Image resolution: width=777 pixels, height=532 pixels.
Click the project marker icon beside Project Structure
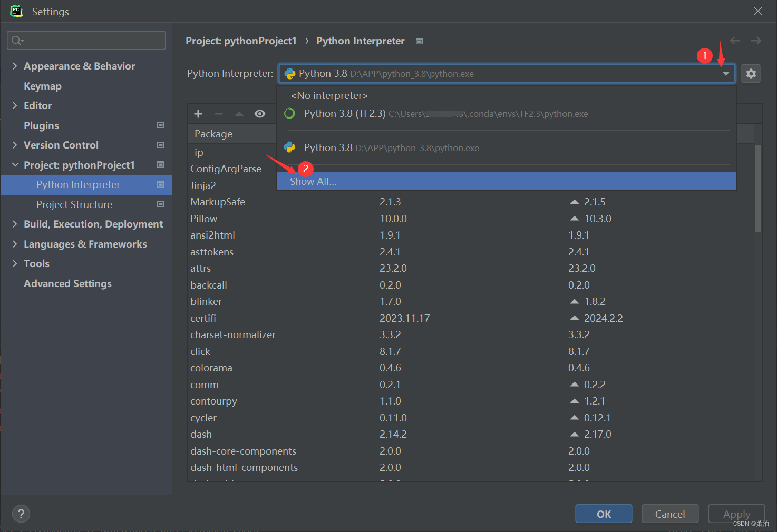tap(161, 204)
